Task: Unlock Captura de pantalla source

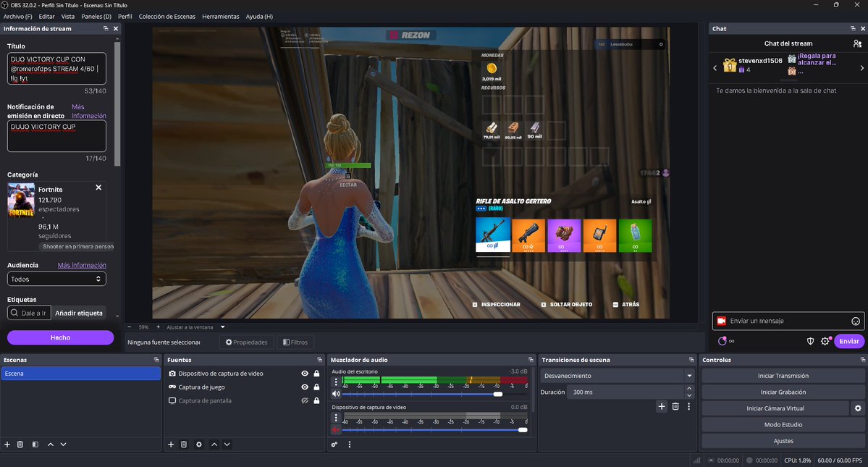Action: pyautogui.click(x=316, y=400)
